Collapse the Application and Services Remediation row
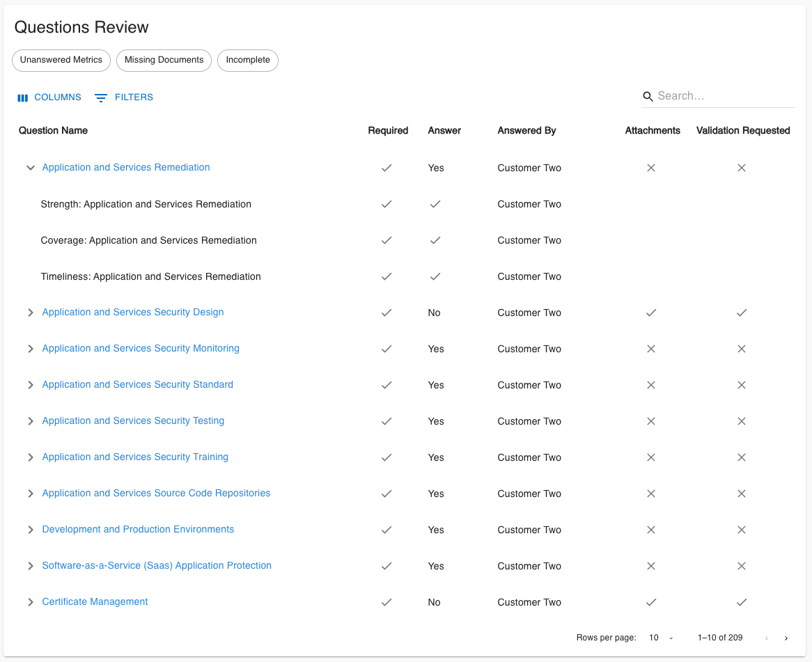The width and height of the screenshot is (812, 662). pyautogui.click(x=30, y=168)
